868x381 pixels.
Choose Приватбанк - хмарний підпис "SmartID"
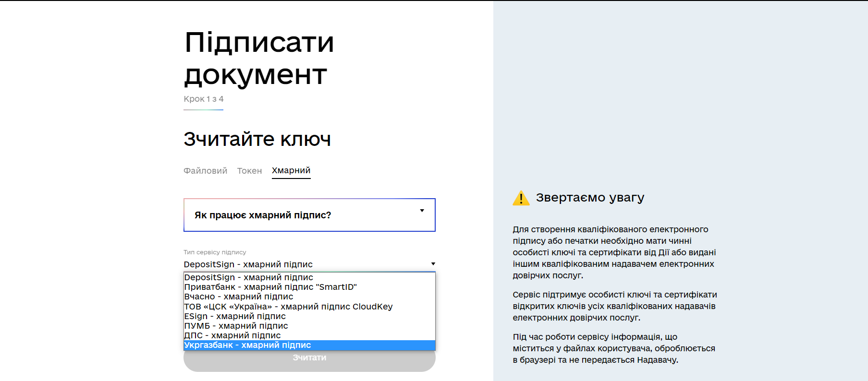click(309, 287)
